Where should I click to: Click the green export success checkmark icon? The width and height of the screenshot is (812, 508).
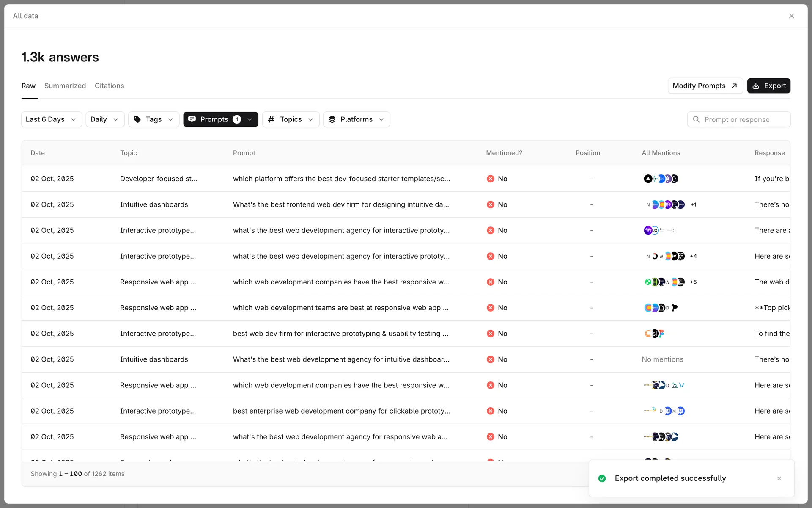point(602,478)
